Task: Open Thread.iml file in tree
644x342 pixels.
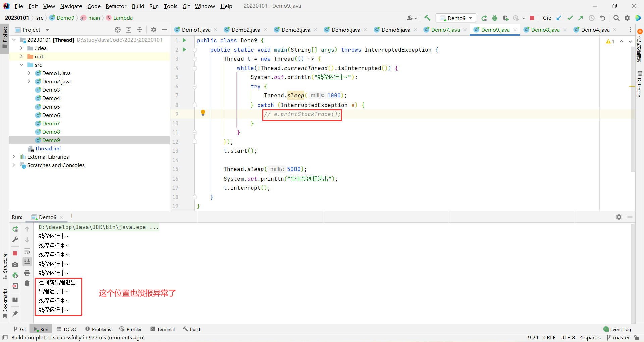Action: tap(48, 148)
